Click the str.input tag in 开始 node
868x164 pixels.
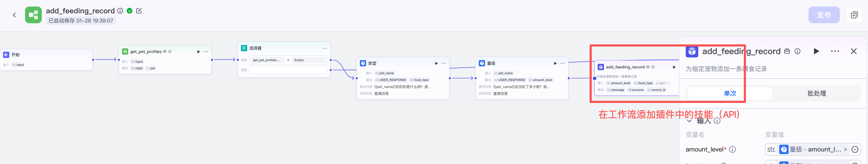[18, 65]
